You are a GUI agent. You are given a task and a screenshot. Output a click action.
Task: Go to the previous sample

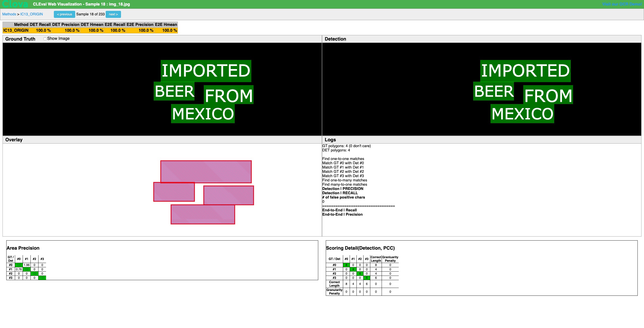point(64,14)
